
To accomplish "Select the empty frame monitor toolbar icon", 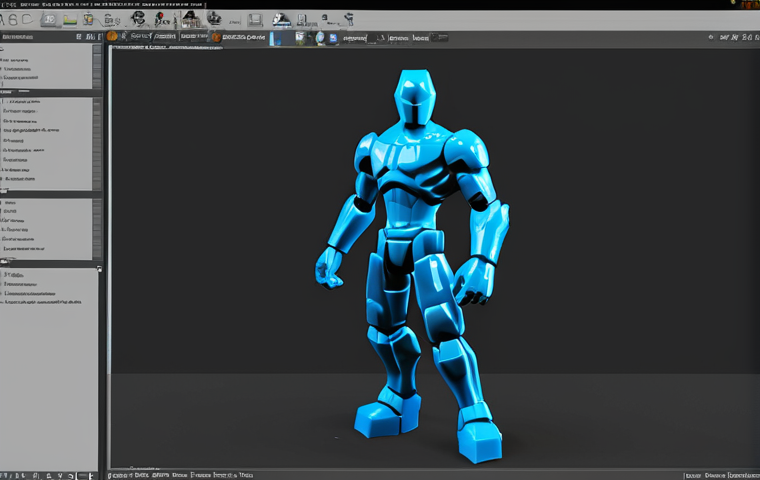I will (255, 20).
